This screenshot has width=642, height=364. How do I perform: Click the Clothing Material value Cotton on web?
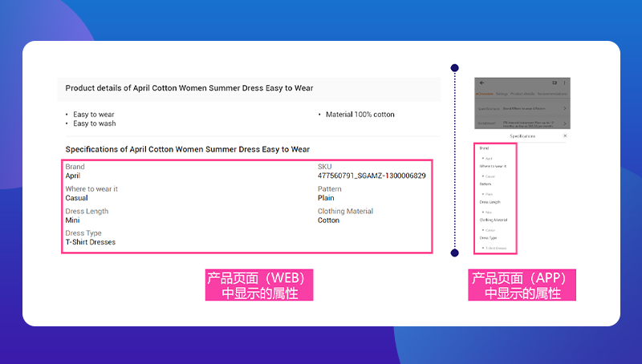point(328,220)
